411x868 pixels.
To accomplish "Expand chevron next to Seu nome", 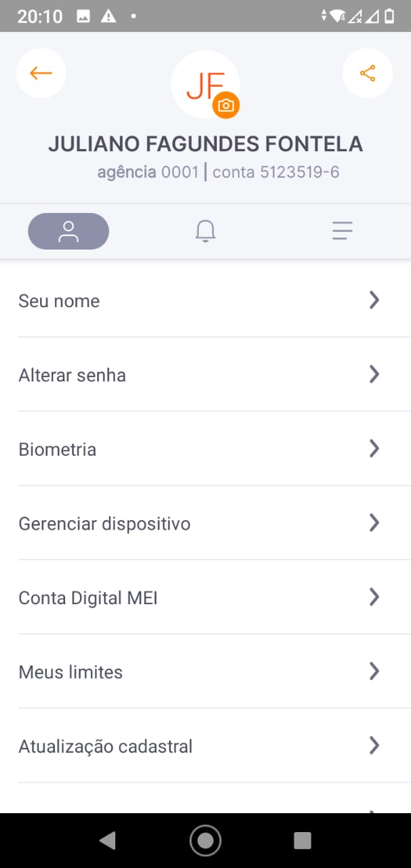I will coord(374,300).
